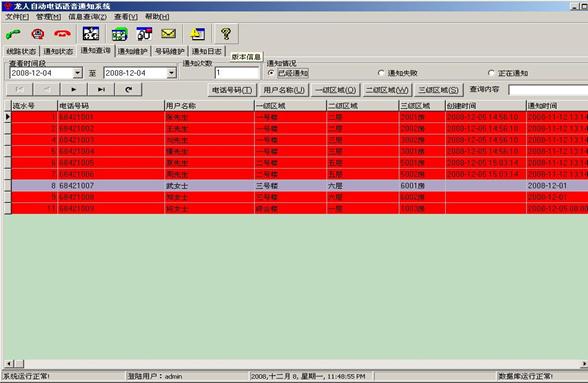Image resolution: width=588 pixels, height=383 pixels.
Task: Click the 用户名称(U) search button
Action: pyautogui.click(x=284, y=90)
